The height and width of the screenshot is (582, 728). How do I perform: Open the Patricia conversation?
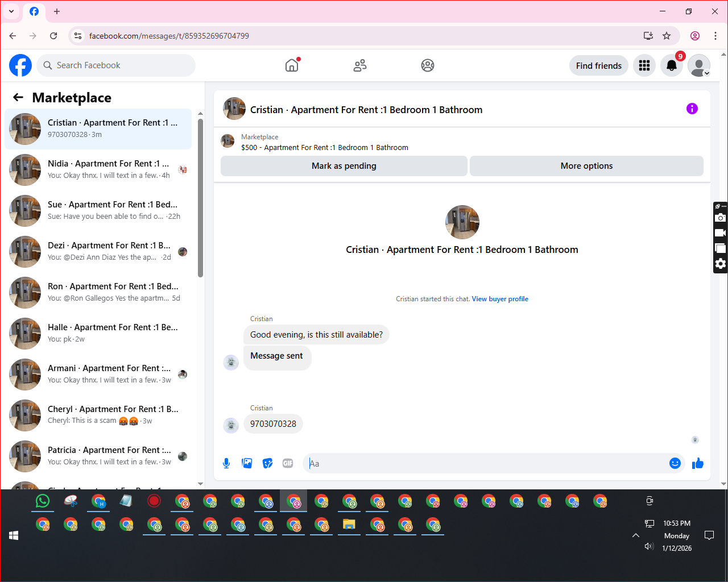coord(98,456)
